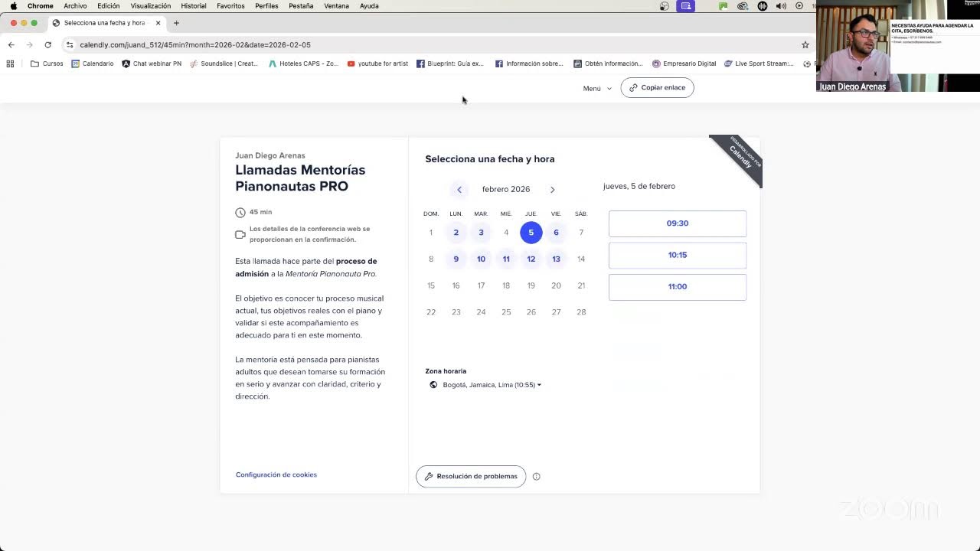Screen dimensions: 980x551
Task: Open the Cursos bookmark folder
Action: pos(47,64)
